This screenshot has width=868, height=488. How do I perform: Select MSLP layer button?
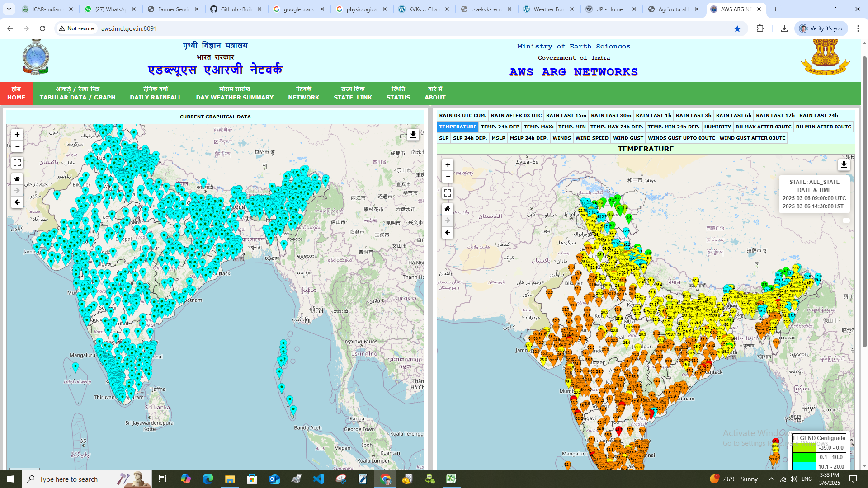[498, 138]
